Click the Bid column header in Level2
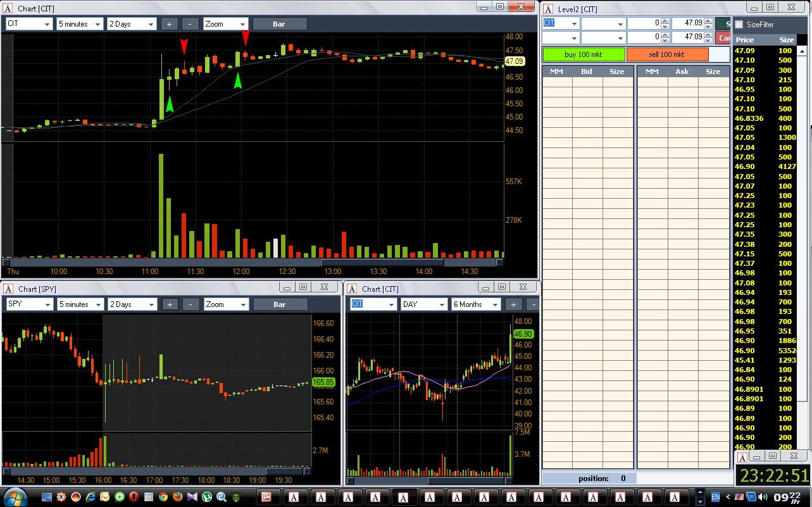 587,72
